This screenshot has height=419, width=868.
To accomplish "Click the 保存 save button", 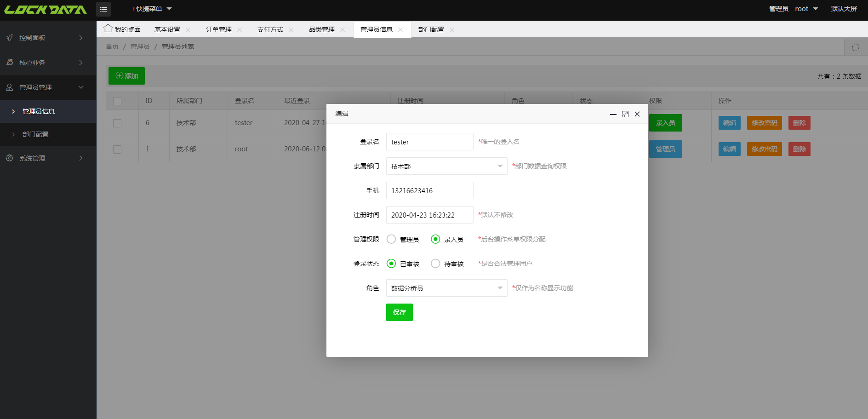I will pos(399,312).
